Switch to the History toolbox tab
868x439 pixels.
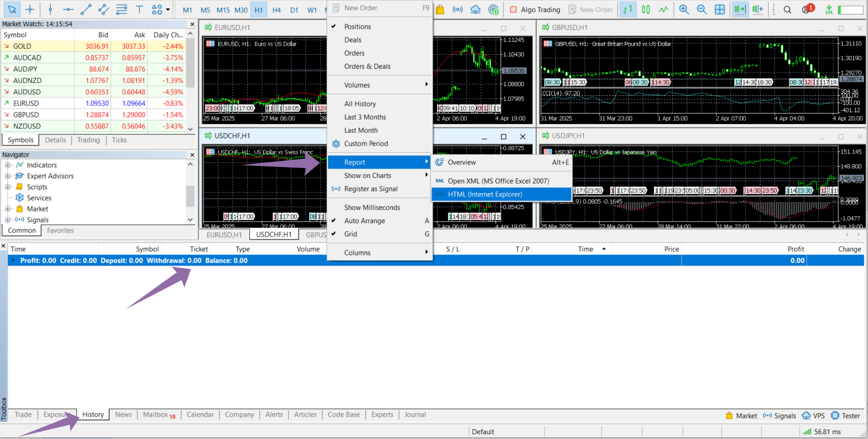[x=93, y=415]
